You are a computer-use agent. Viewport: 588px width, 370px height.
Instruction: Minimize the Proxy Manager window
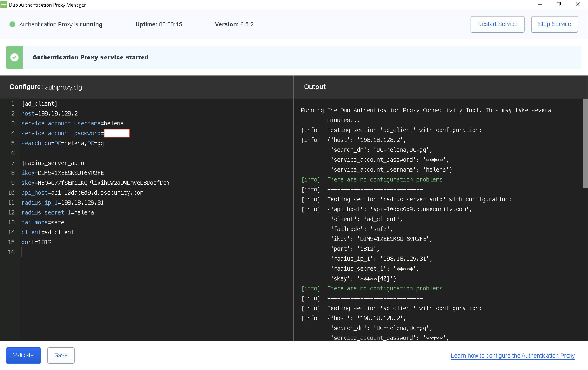pyautogui.click(x=540, y=4)
